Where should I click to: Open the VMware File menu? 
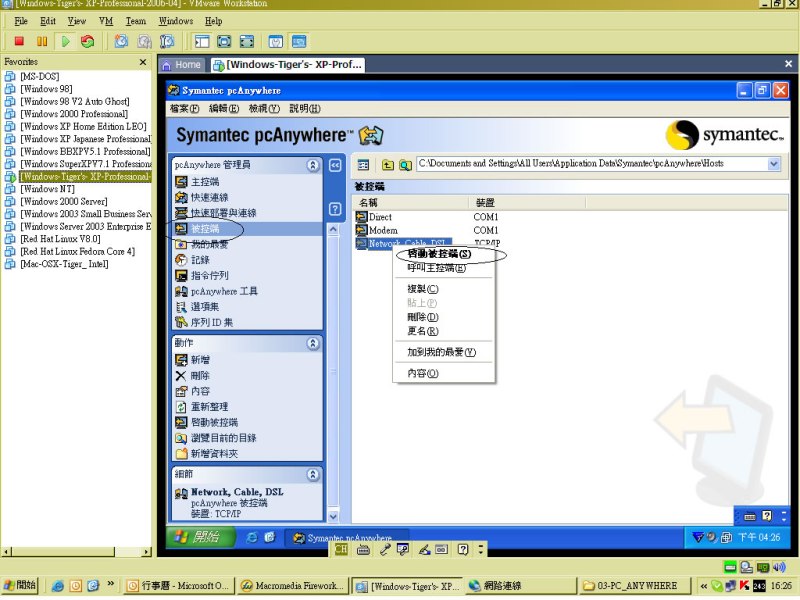(21, 21)
